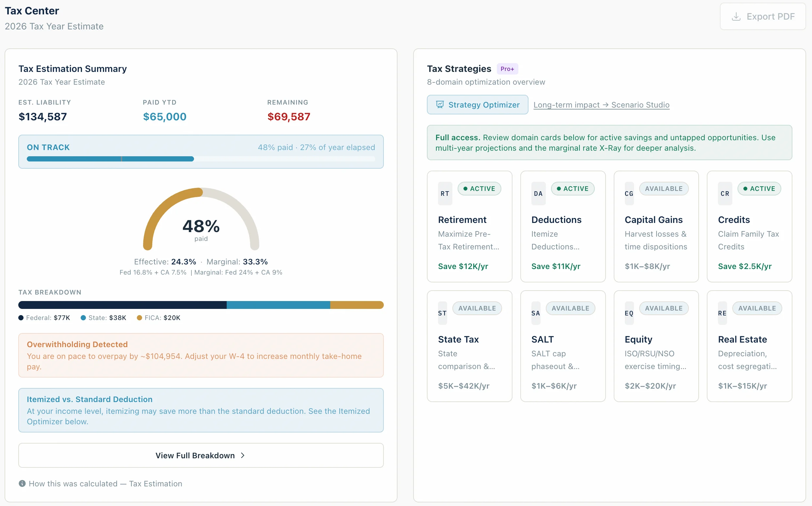This screenshot has height=506, width=812.
Task: Toggle the ACTIVE status pill on Retirement
Action: [x=479, y=188]
